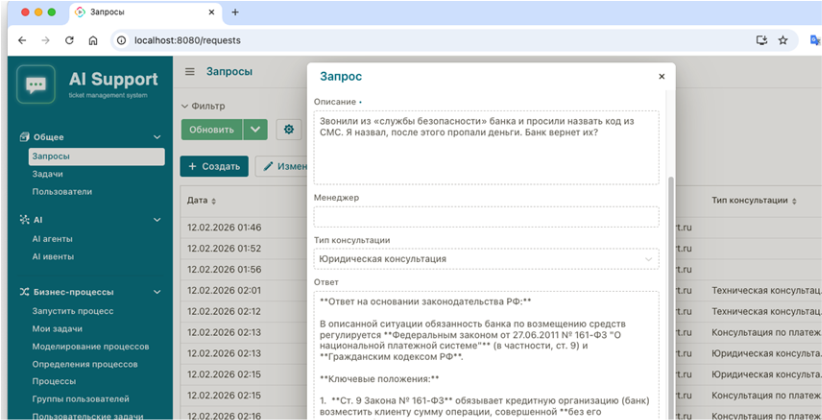The image size is (822, 420).
Task: Close the Запрос dialog
Action: coord(661,76)
